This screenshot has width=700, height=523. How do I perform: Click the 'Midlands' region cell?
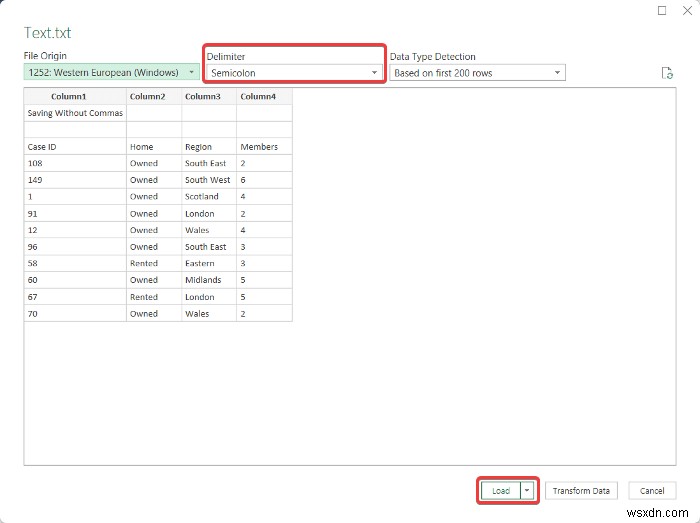click(209, 280)
